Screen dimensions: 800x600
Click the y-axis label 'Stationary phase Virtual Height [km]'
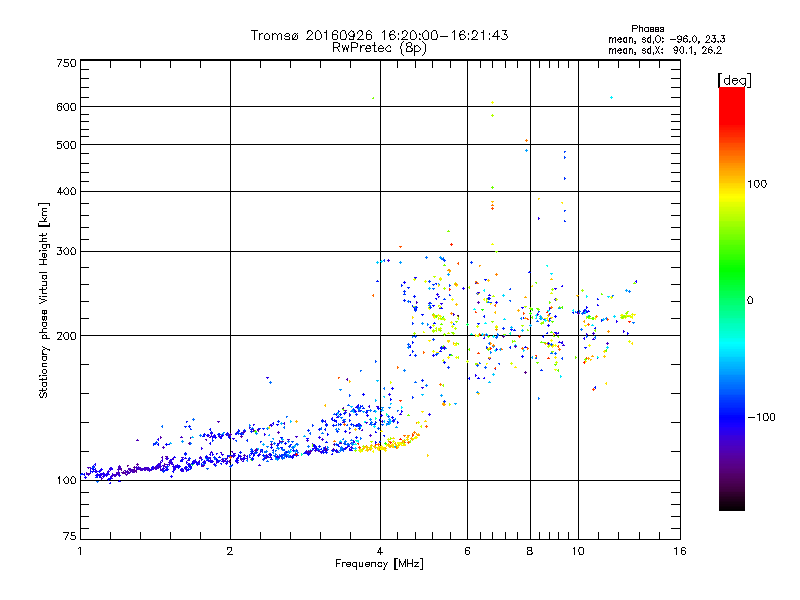point(44,300)
